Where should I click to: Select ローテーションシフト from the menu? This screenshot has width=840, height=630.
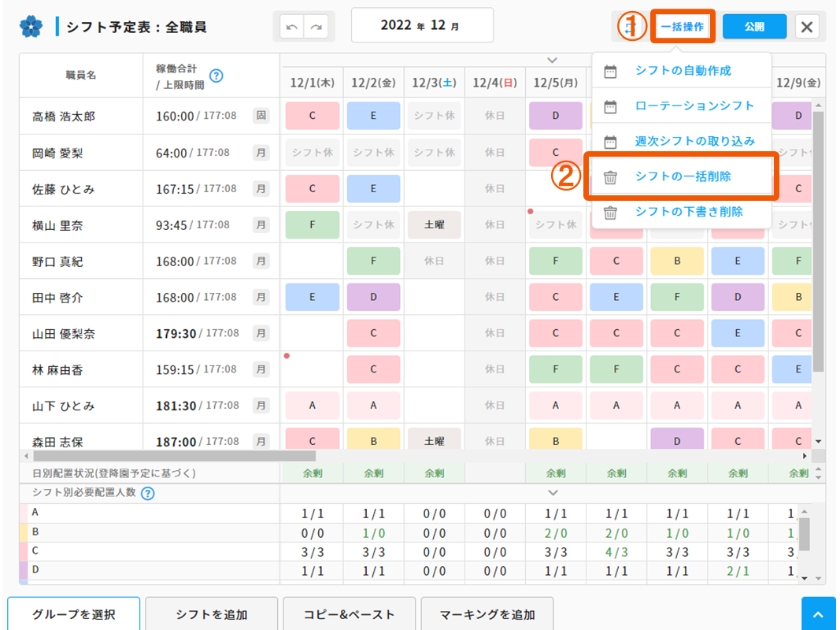coord(694,106)
